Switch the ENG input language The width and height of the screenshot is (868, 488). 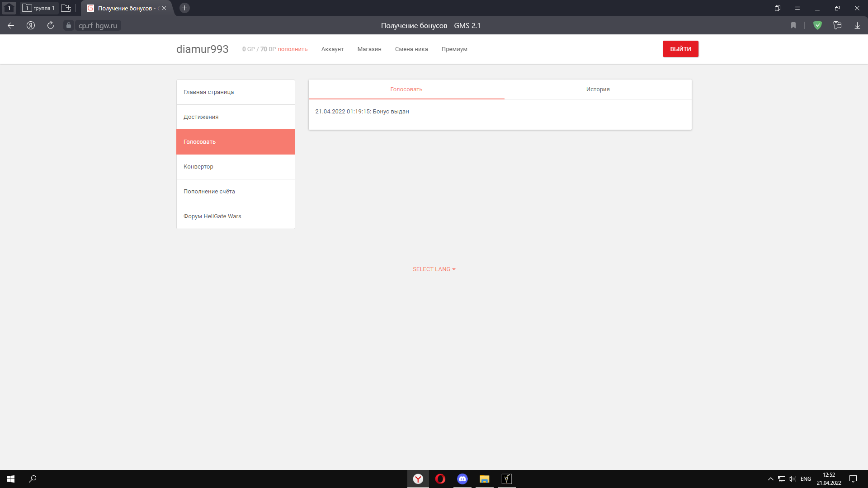point(806,479)
